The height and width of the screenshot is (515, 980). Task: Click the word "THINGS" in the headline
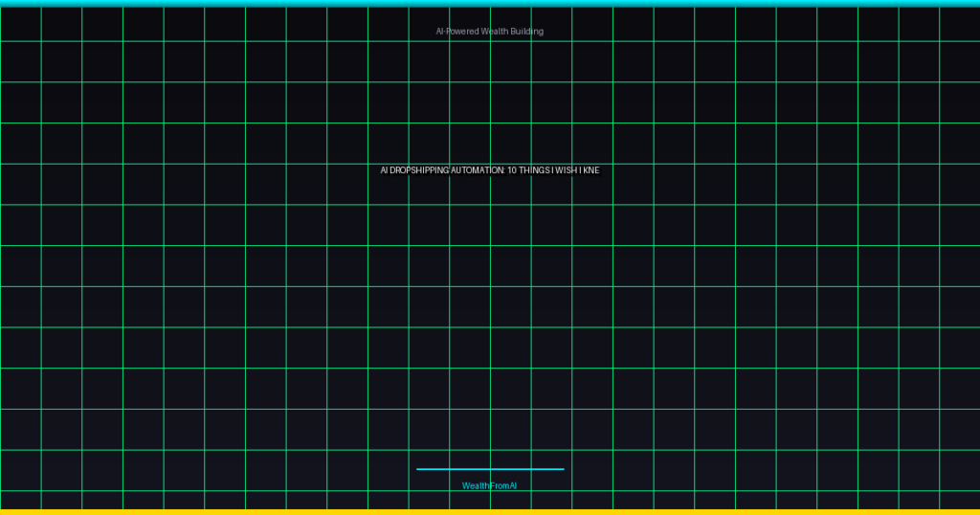(534, 170)
